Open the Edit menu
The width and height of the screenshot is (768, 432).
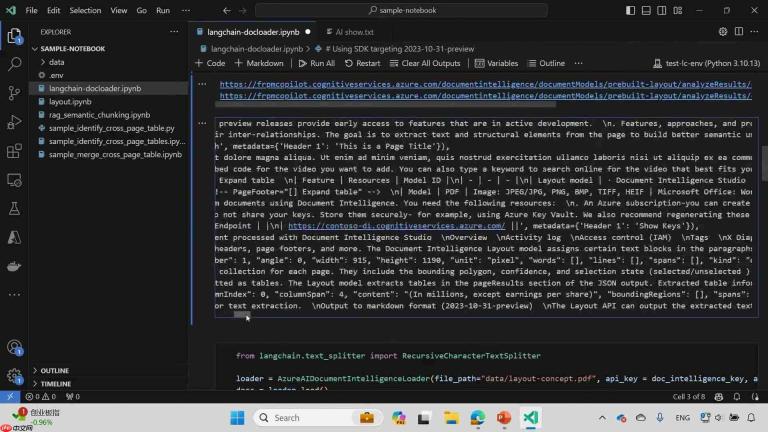click(x=53, y=10)
